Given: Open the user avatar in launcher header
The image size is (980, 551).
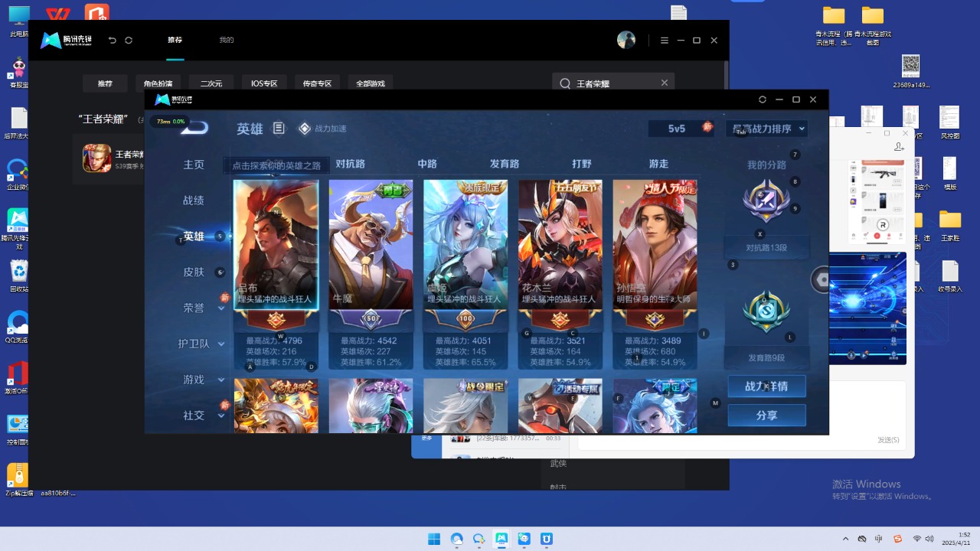Looking at the screenshot, I should pyautogui.click(x=626, y=41).
